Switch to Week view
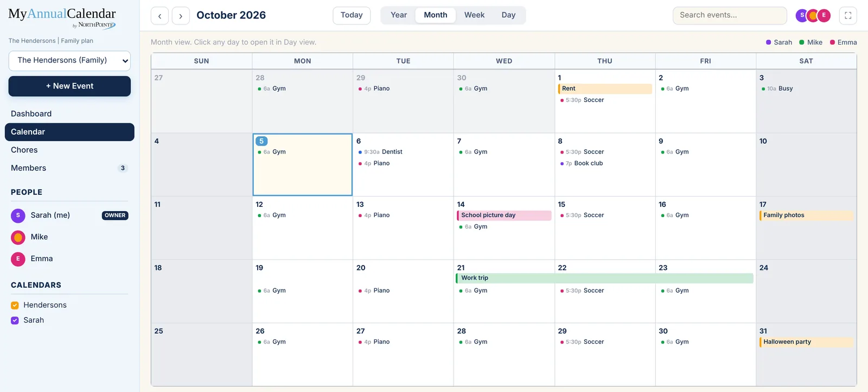The height and width of the screenshot is (392, 868). point(474,15)
